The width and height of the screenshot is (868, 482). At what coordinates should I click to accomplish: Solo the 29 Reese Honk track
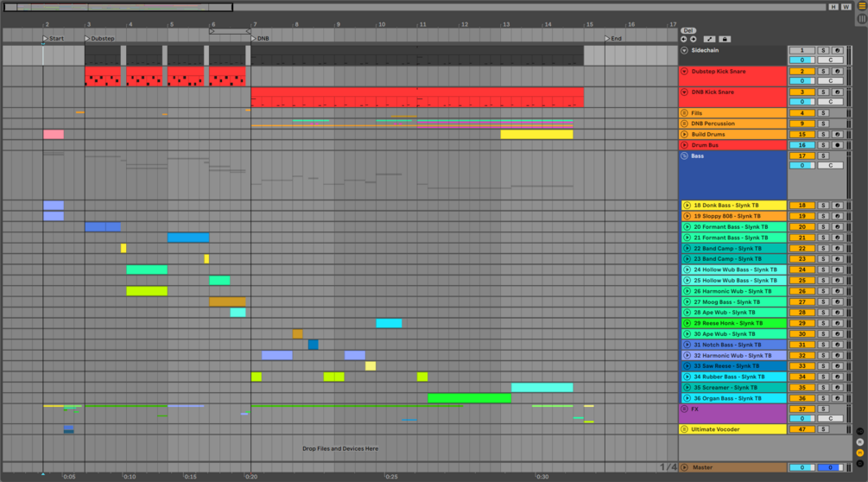(x=823, y=323)
